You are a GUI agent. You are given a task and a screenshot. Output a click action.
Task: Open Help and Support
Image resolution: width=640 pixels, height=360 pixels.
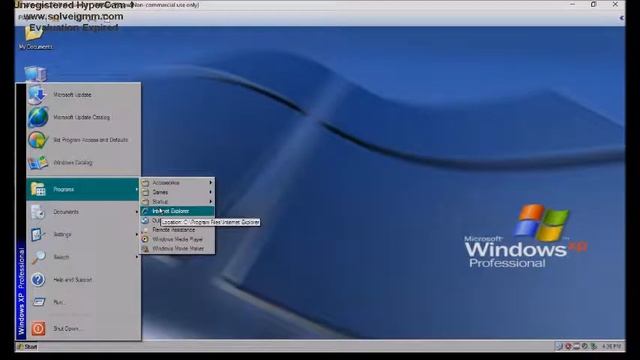(x=83, y=280)
